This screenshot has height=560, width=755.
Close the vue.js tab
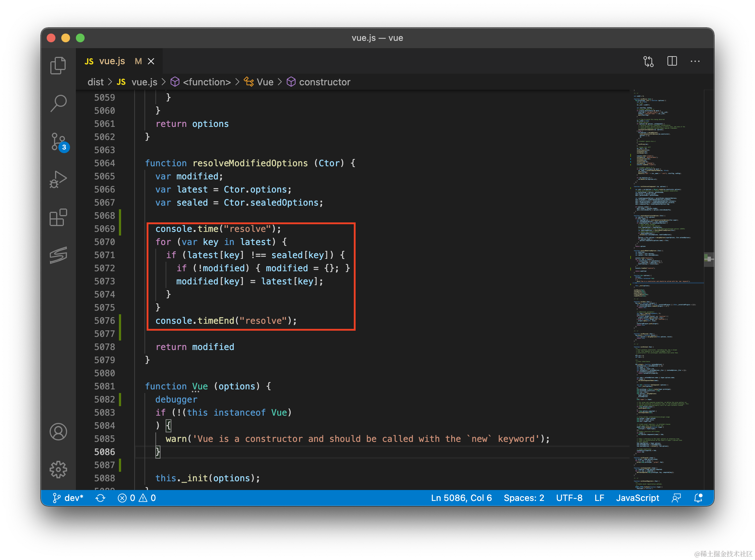(151, 61)
